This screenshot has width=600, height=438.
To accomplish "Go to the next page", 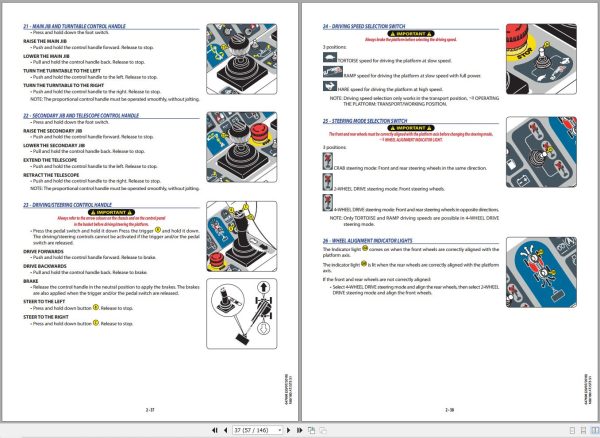I will [289, 430].
